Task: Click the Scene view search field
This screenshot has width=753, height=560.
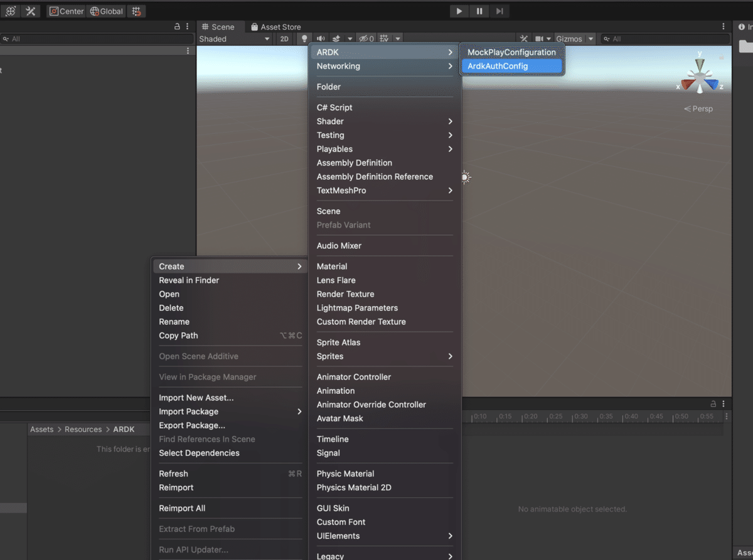Action: [665, 39]
